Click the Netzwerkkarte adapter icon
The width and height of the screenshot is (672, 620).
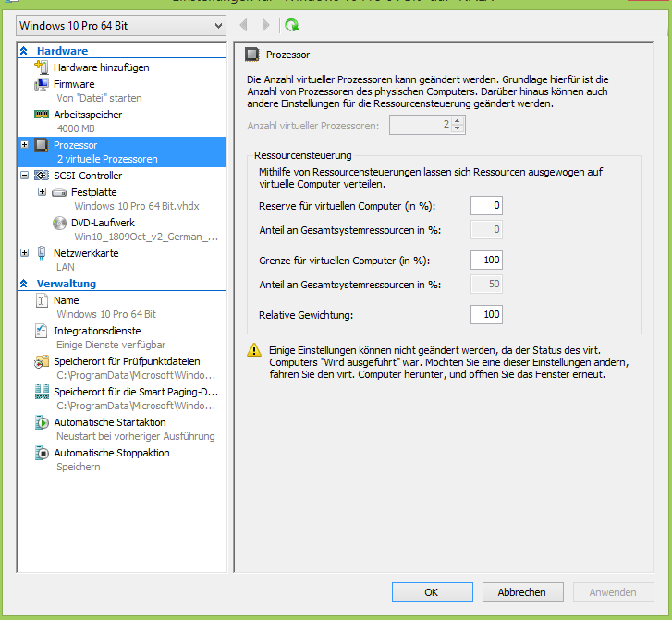(42, 253)
